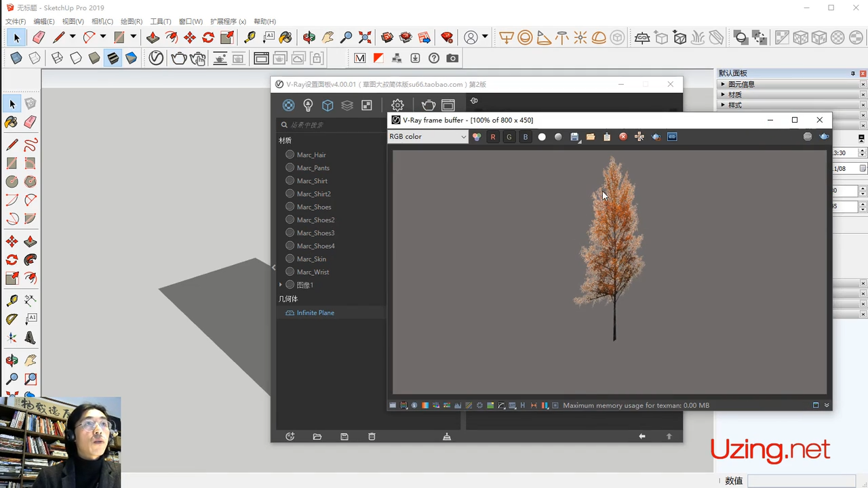Save image in V-Ray frame buffer
Viewport: 868px width, 488px height.
[574, 137]
